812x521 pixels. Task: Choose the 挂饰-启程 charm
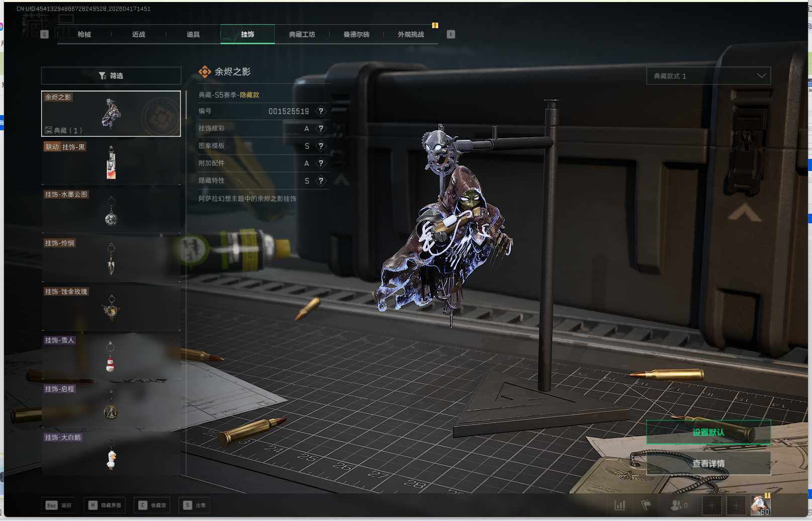coord(111,405)
